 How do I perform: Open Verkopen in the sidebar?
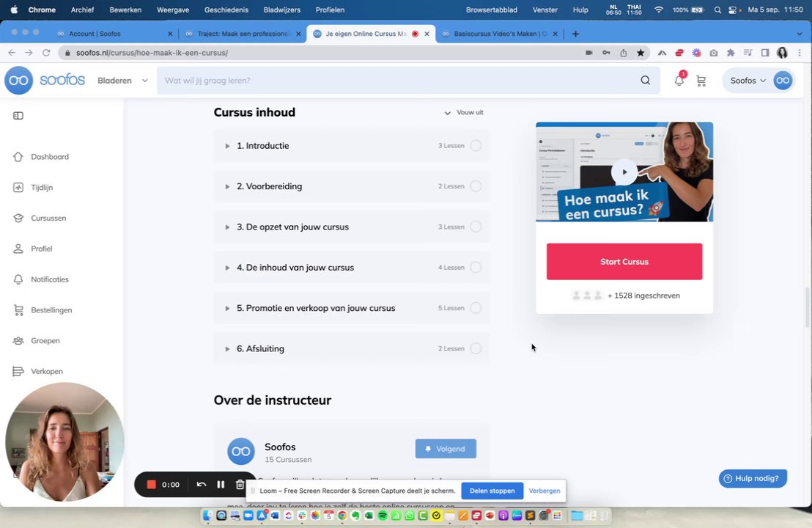pos(47,371)
